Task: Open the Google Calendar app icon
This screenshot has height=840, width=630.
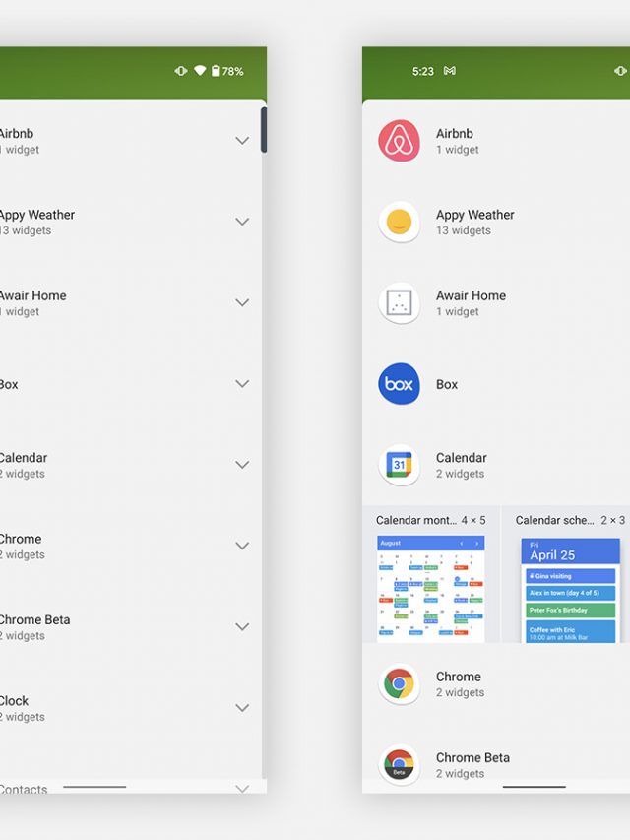Action: pyautogui.click(x=399, y=465)
